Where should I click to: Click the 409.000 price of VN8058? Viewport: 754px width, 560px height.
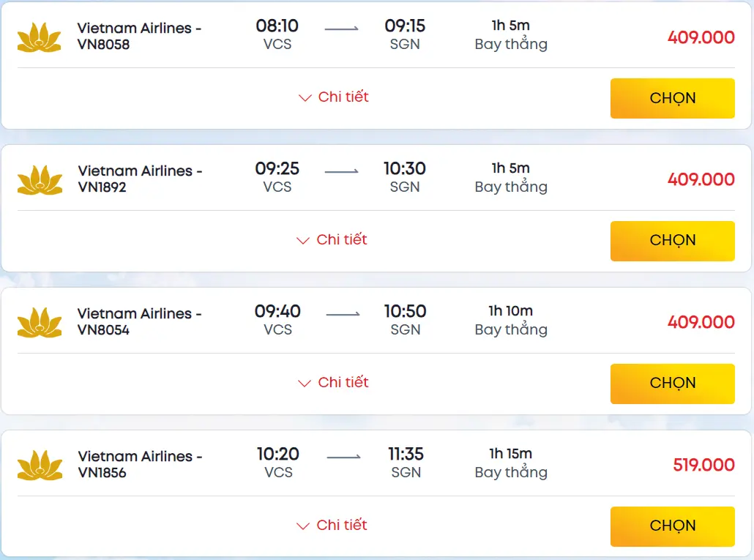[x=701, y=37]
